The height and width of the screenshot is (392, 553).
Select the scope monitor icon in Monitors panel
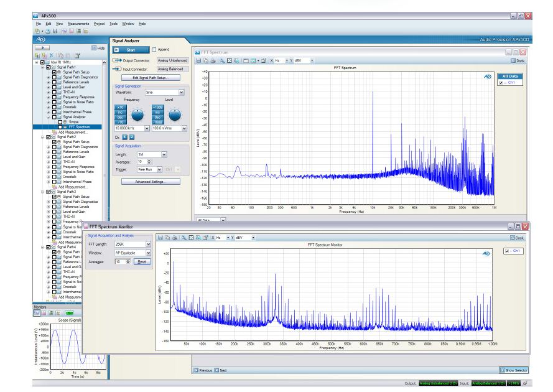point(37,313)
